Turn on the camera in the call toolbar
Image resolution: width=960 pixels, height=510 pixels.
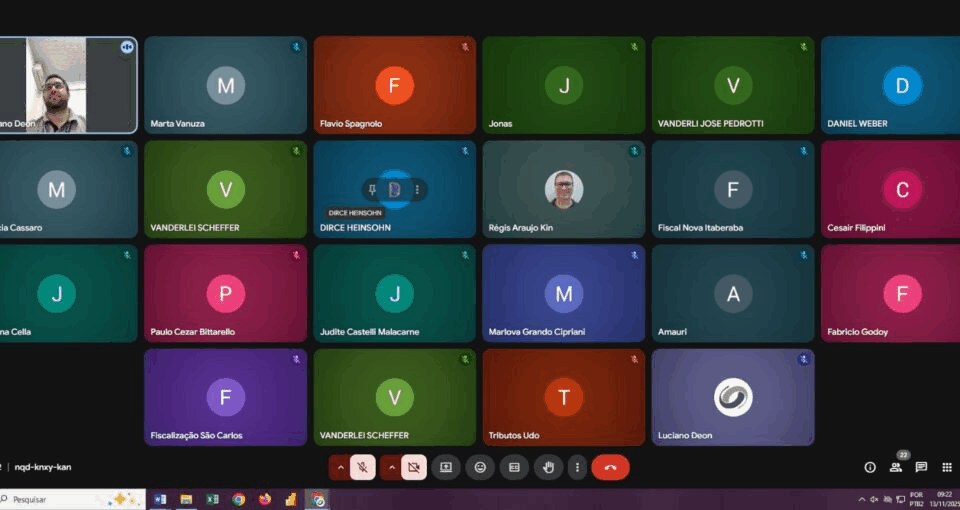point(414,467)
